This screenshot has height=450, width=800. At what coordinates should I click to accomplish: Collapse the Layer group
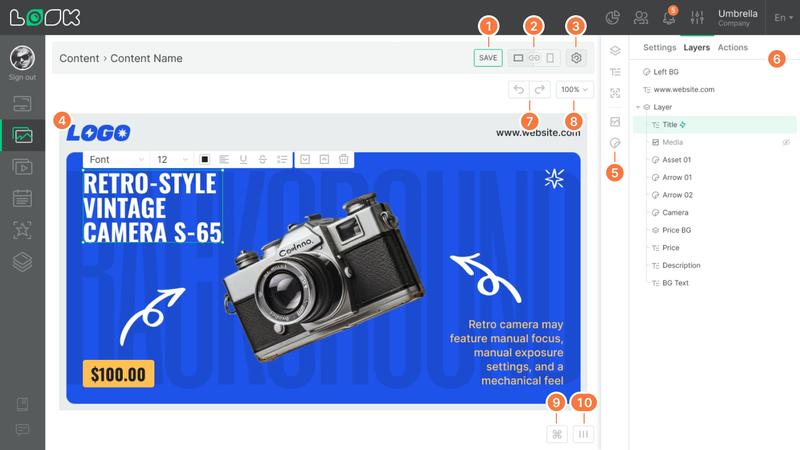click(x=638, y=107)
